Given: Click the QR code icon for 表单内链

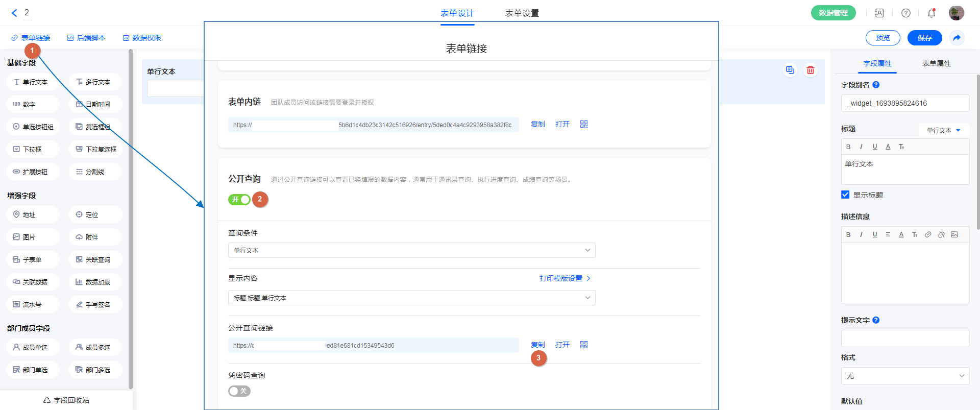Looking at the screenshot, I should [584, 124].
